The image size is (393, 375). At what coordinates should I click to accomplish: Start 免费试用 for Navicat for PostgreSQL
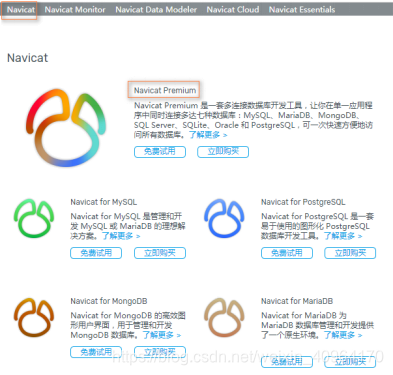tap(287, 253)
